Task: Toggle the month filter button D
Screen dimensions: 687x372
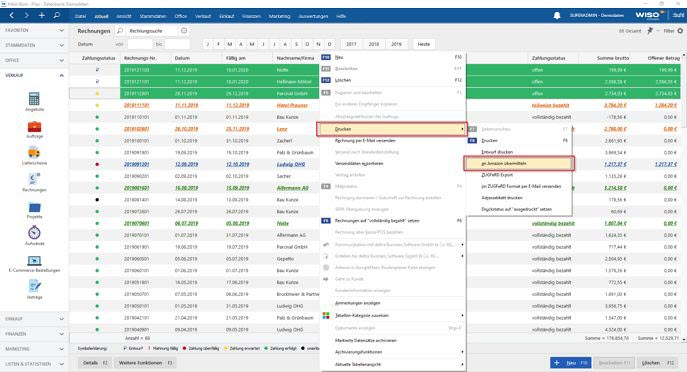Action: [x=329, y=44]
